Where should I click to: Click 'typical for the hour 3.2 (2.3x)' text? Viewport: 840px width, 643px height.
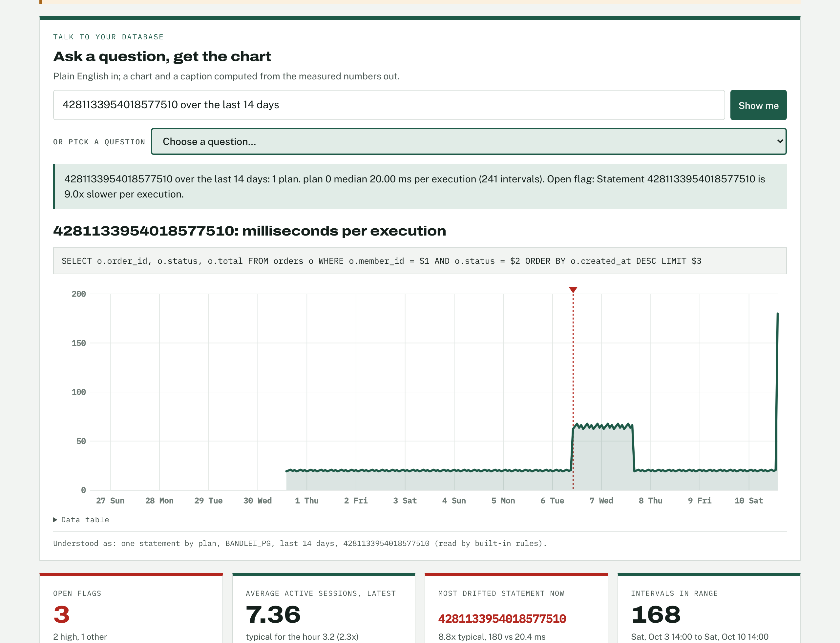coord(302,637)
